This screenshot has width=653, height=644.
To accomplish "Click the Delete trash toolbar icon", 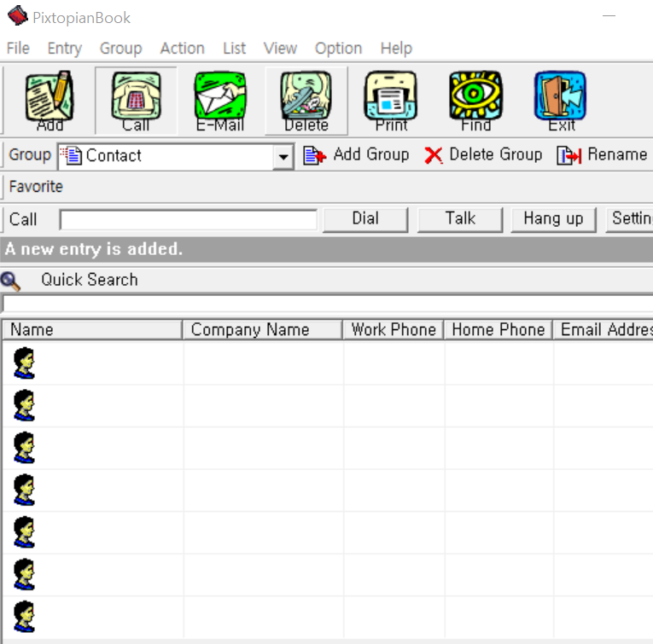I will tap(306, 102).
